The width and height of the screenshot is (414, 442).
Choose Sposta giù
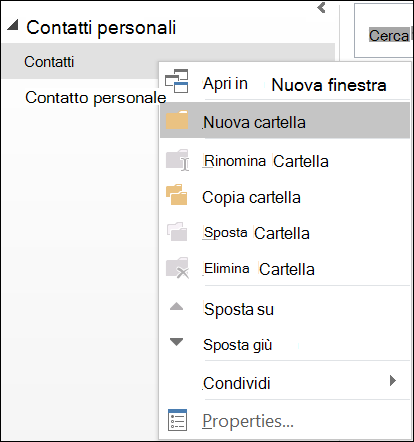[285, 345]
